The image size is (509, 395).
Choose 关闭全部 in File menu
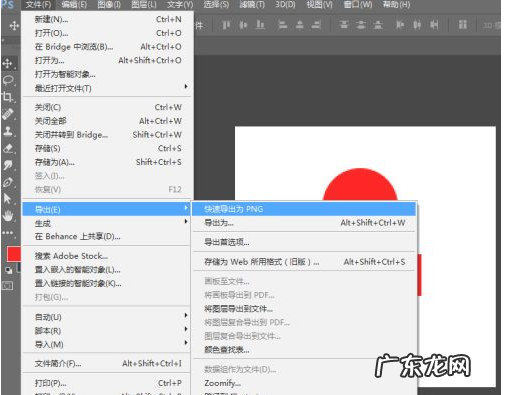[108, 121]
